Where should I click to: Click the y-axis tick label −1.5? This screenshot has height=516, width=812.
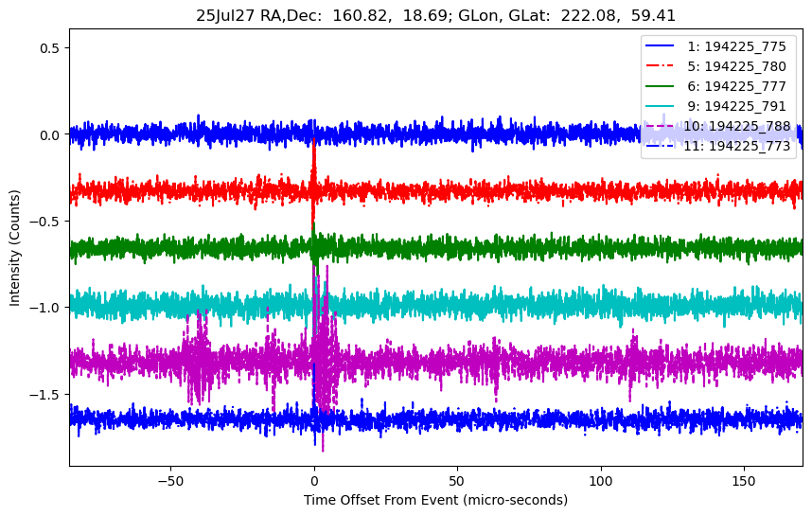point(46,395)
